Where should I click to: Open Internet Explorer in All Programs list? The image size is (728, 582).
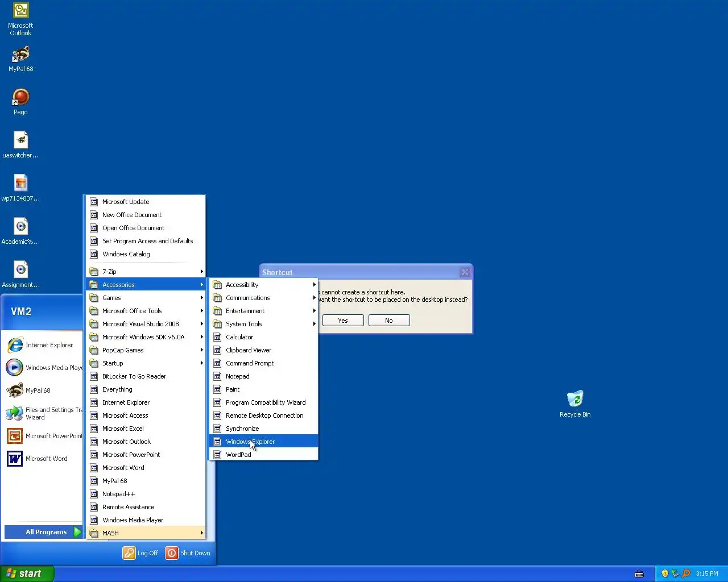tap(146, 402)
